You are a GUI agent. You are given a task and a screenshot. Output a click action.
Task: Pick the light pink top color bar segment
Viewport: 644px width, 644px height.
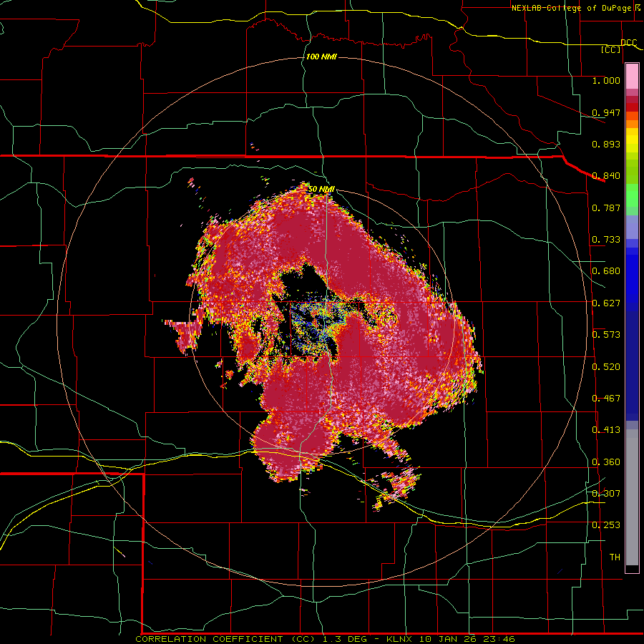632,77
